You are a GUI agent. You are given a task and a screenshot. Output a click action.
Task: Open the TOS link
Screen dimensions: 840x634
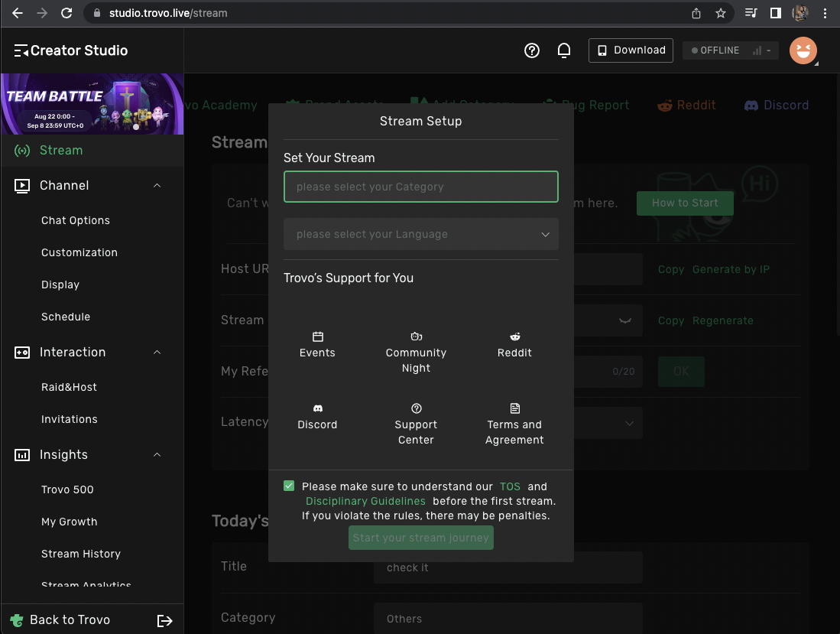(x=510, y=486)
